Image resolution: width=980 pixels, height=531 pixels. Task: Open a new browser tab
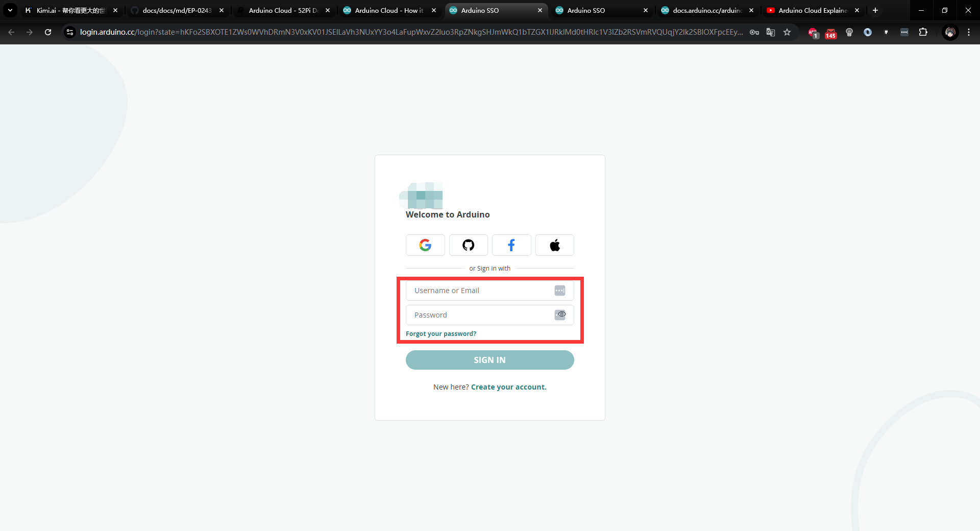coord(875,10)
